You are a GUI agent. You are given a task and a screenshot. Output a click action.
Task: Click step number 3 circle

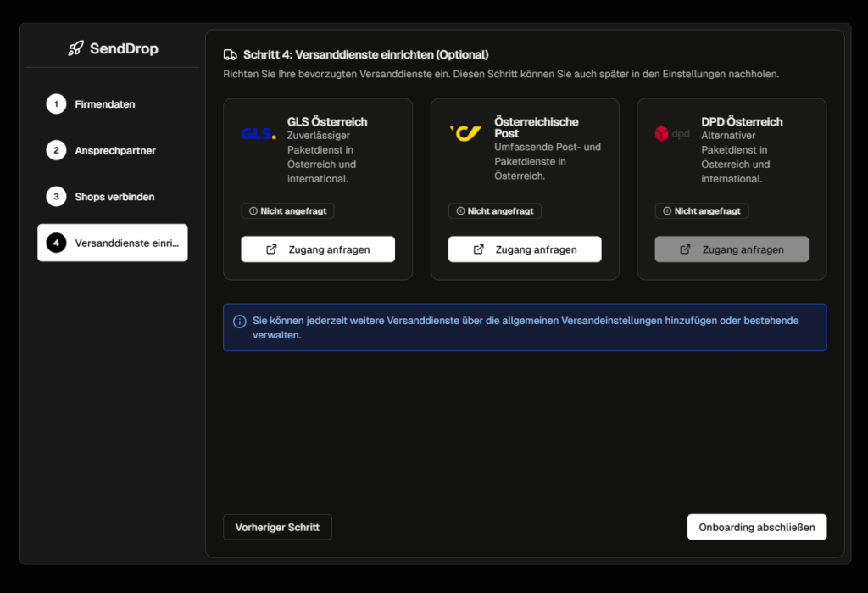(x=56, y=197)
